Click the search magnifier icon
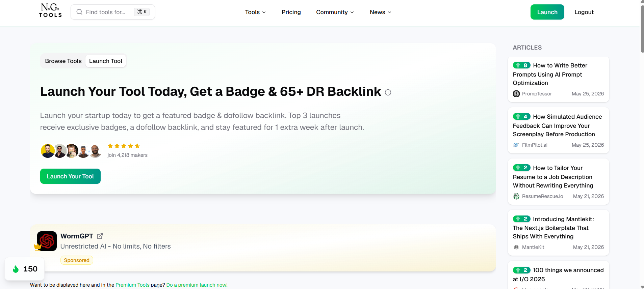The width and height of the screenshot is (644, 289). pyautogui.click(x=79, y=12)
